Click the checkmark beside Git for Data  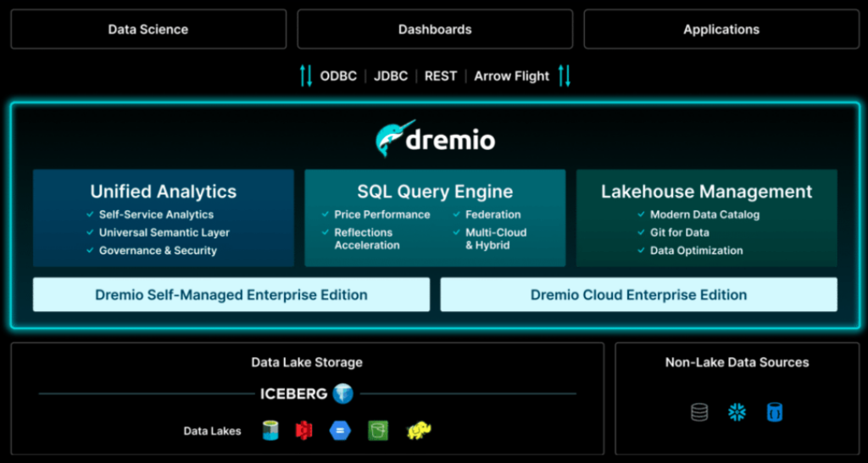641,232
